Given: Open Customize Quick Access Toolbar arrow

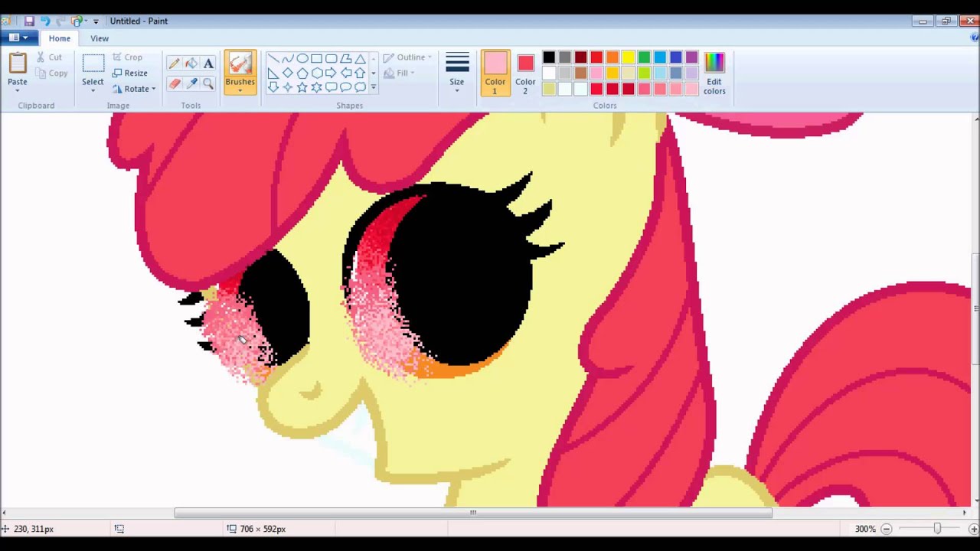Looking at the screenshot, I should (96, 21).
